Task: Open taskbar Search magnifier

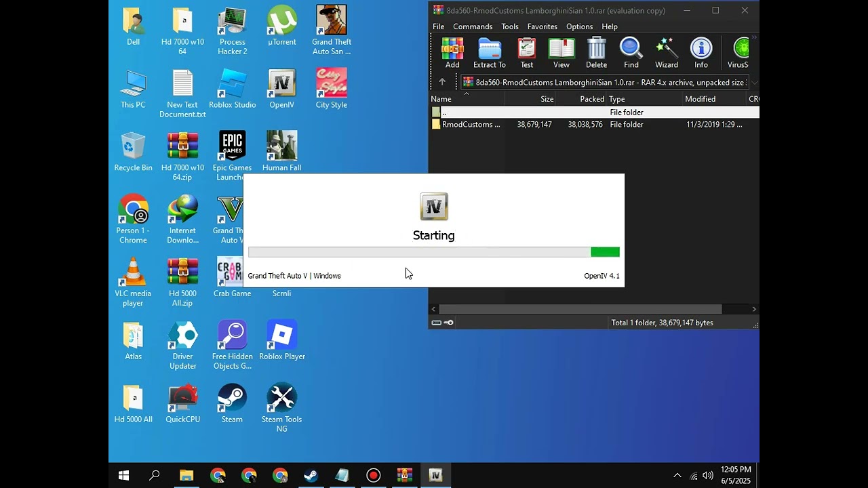Action: tap(155, 475)
